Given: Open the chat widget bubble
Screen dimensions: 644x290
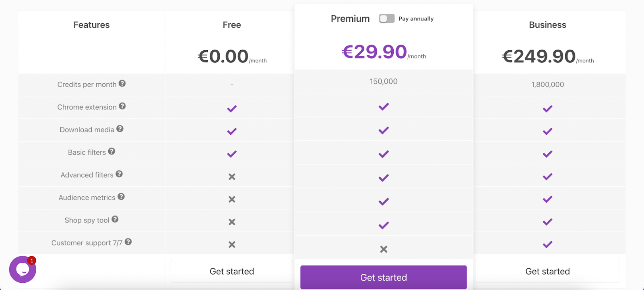Looking at the screenshot, I should pyautogui.click(x=22, y=269).
